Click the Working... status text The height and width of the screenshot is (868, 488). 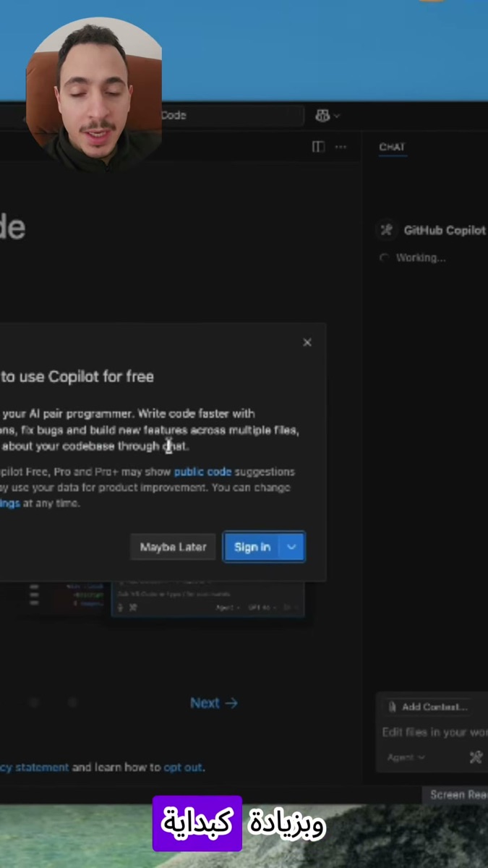(421, 258)
